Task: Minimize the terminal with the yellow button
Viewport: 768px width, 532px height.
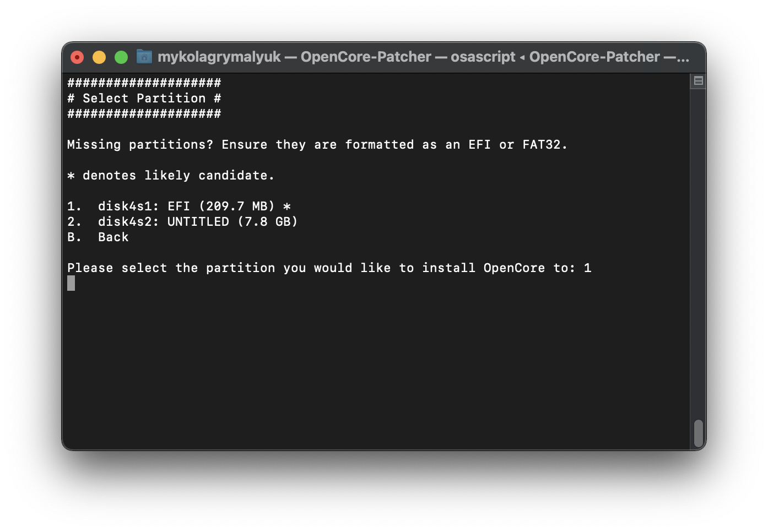Action: (99, 57)
